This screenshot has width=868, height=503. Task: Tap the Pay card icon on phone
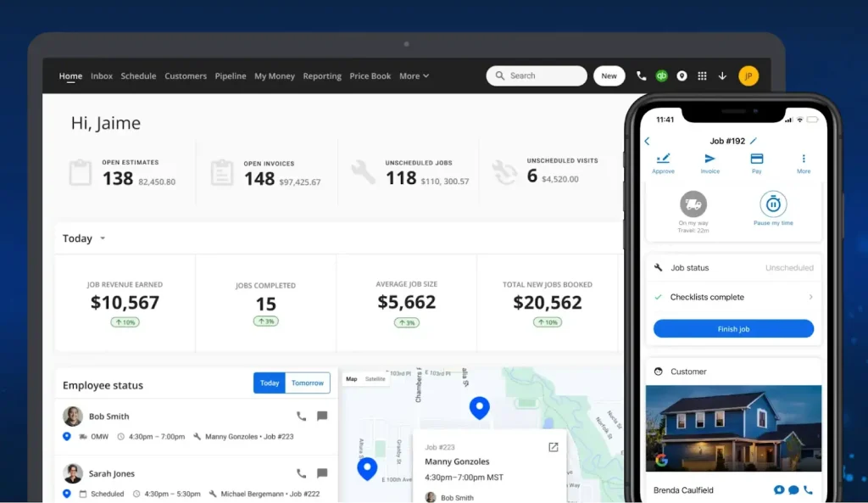(757, 159)
